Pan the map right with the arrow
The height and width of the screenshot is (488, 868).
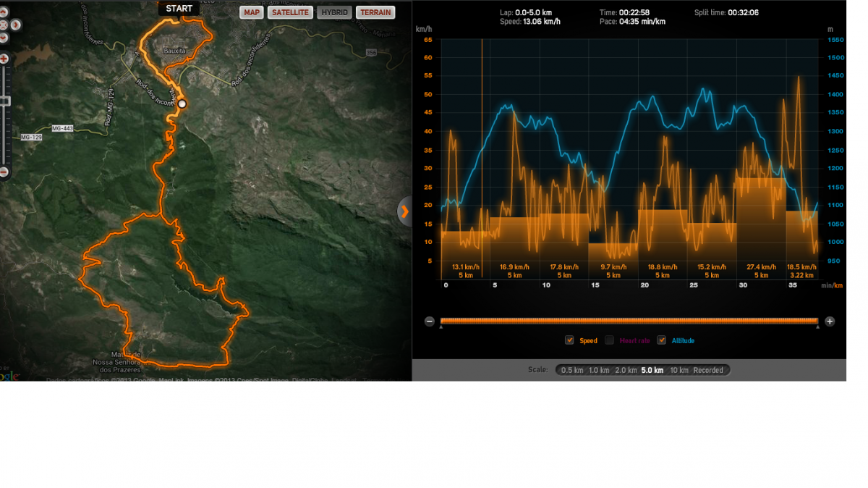16,25
